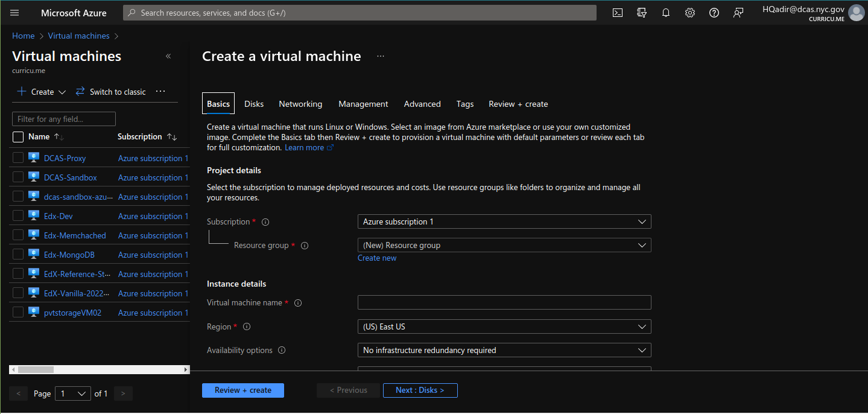Sort the list by the Name column arrows
Viewport: 868px width, 414px height.
tap(59, 137)
